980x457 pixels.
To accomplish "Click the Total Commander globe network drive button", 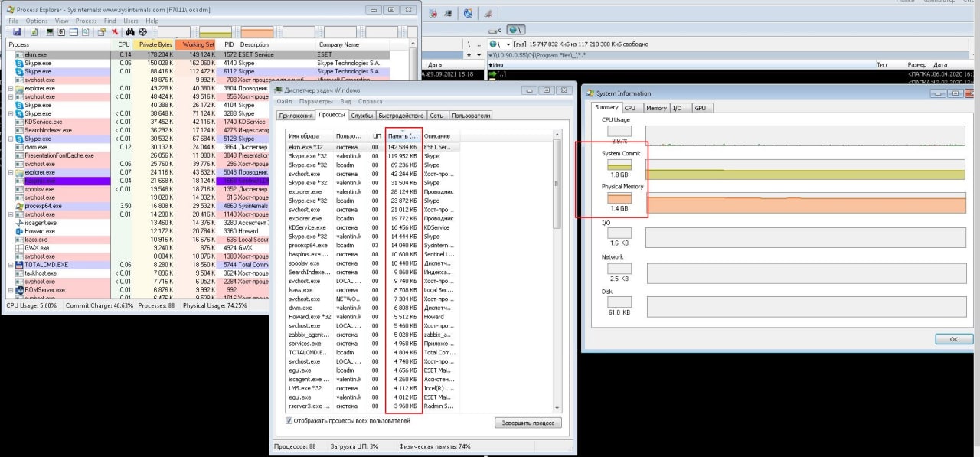I will click(x=516, y=30).
